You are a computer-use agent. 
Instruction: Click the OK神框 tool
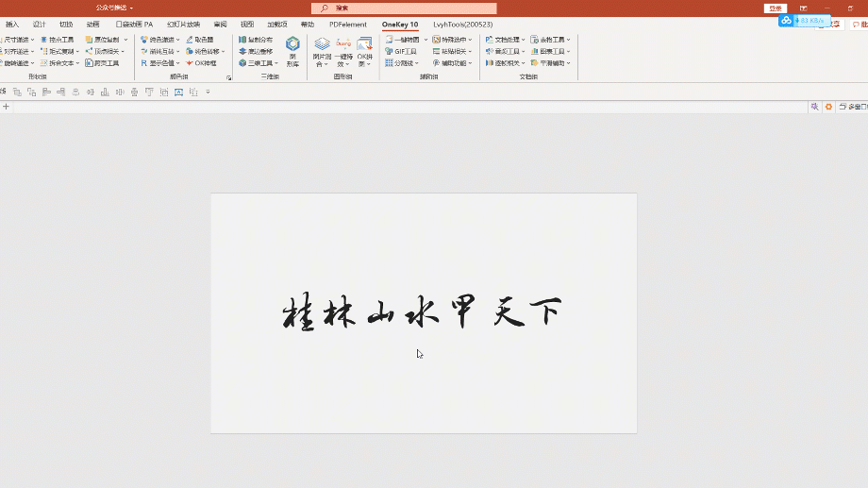[x=201, y=63]
